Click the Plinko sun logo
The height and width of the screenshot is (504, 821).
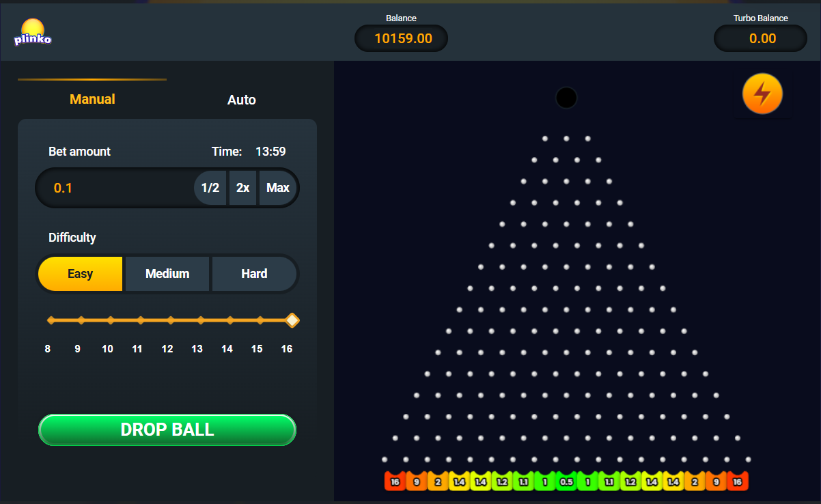33,33
